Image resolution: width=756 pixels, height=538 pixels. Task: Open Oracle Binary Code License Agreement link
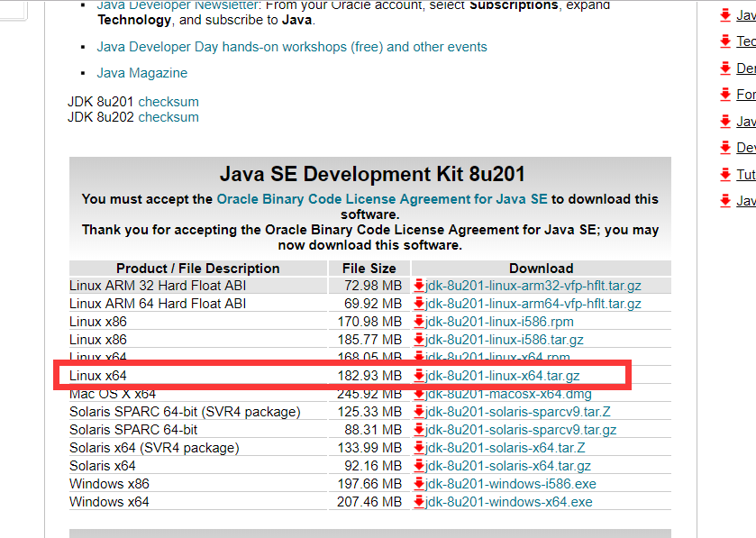(382, 199)
